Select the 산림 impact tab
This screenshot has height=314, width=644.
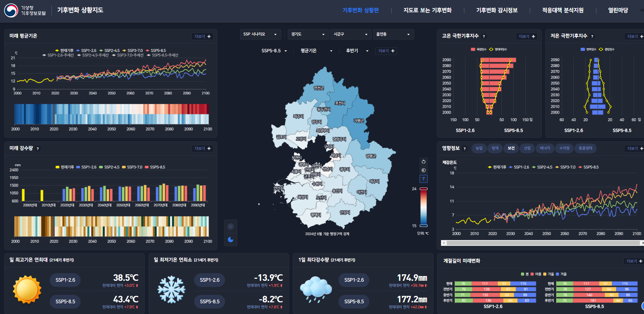527,148
